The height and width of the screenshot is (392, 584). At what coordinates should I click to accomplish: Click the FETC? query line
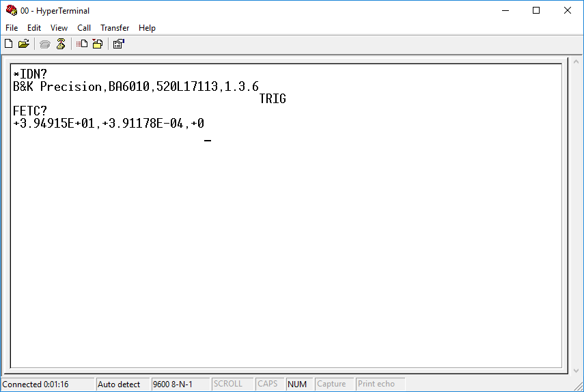30,111
